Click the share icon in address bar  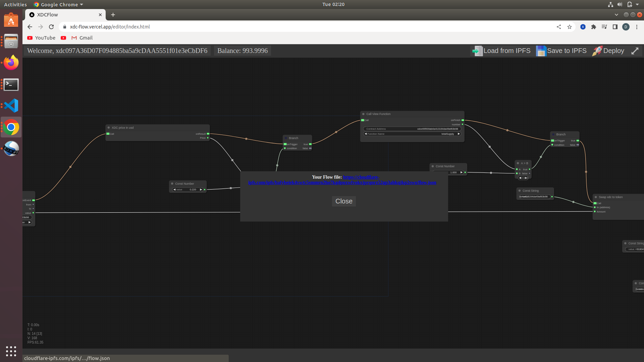(559, 27)
